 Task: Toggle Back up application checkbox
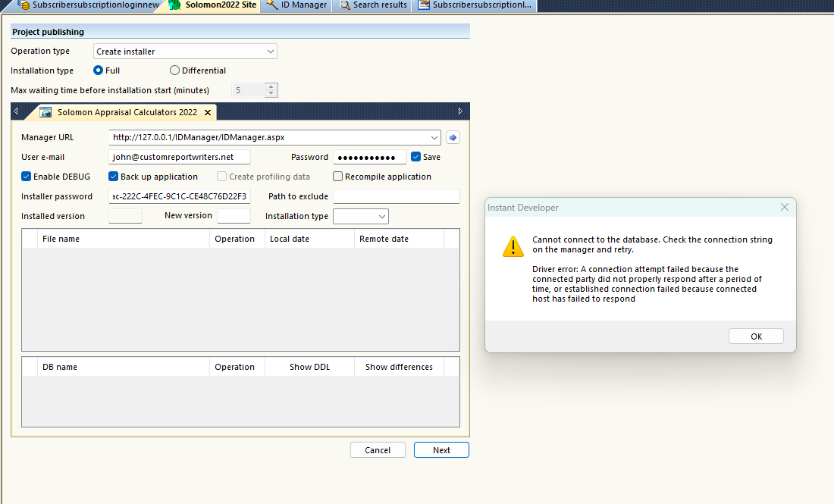click(x=113, y=177)
